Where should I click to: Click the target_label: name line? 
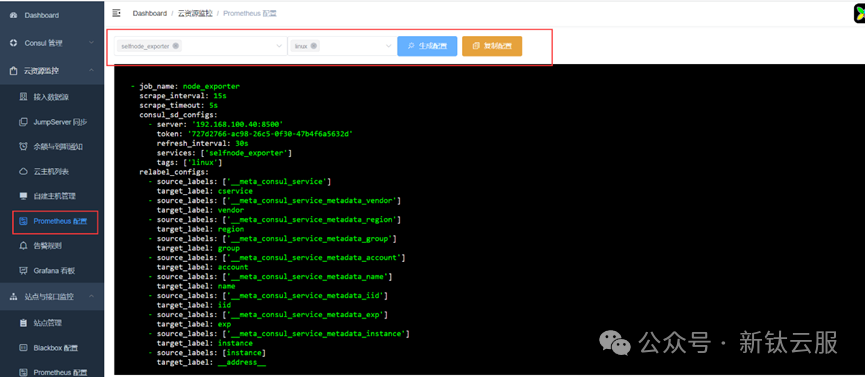tap(196, 286)
